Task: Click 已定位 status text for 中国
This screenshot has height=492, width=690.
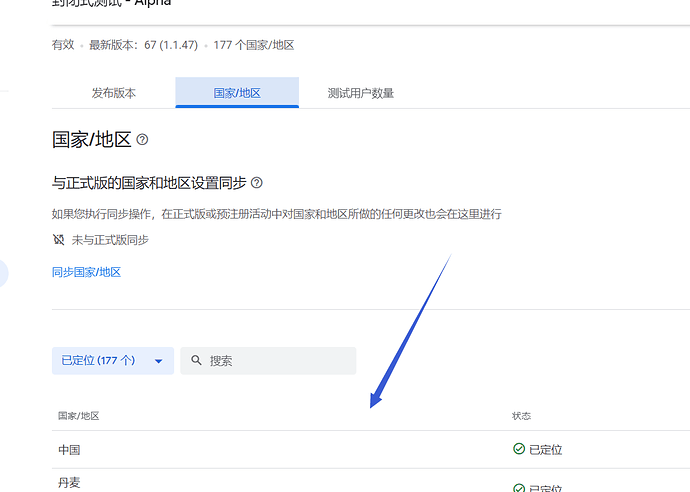Action: tap(546, 450)
